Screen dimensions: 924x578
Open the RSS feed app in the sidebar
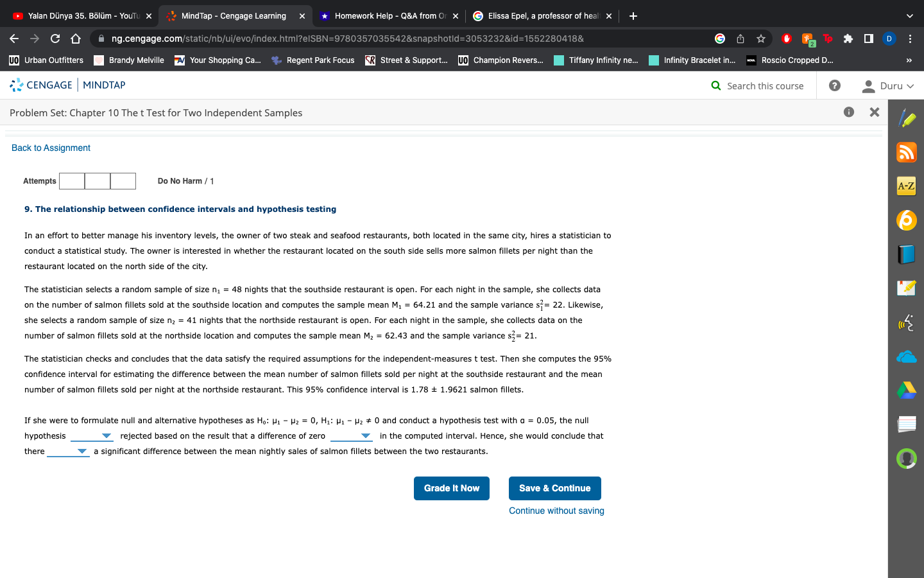click(907, 152)
